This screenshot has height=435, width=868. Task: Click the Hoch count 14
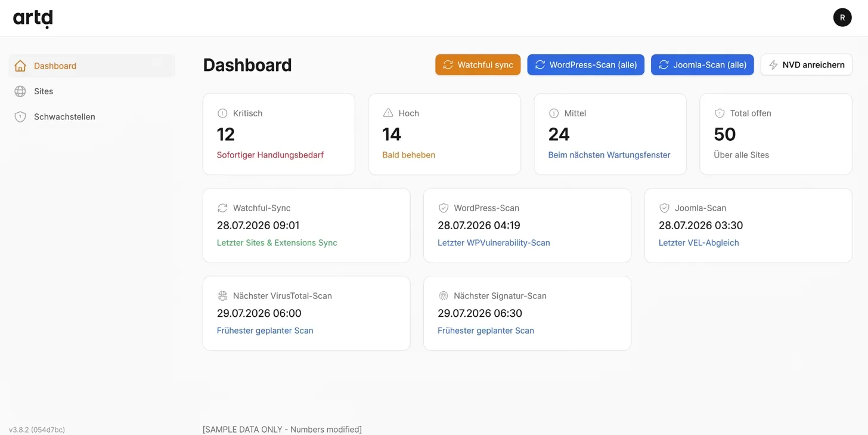[392, 134]
